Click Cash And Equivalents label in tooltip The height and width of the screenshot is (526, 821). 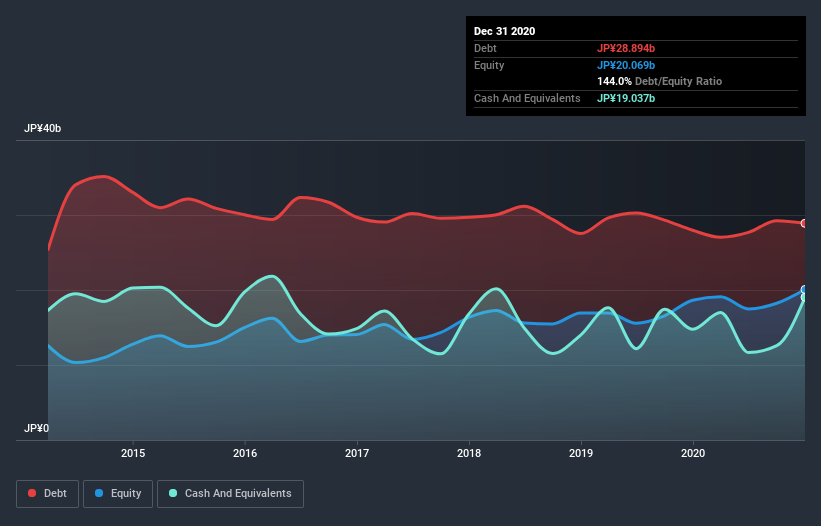(x=527, y=98)
